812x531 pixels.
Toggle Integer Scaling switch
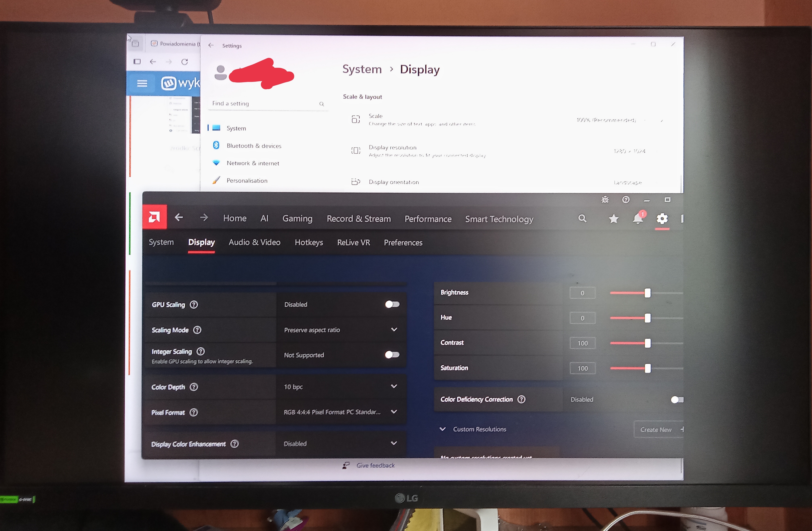click(392, 355)
